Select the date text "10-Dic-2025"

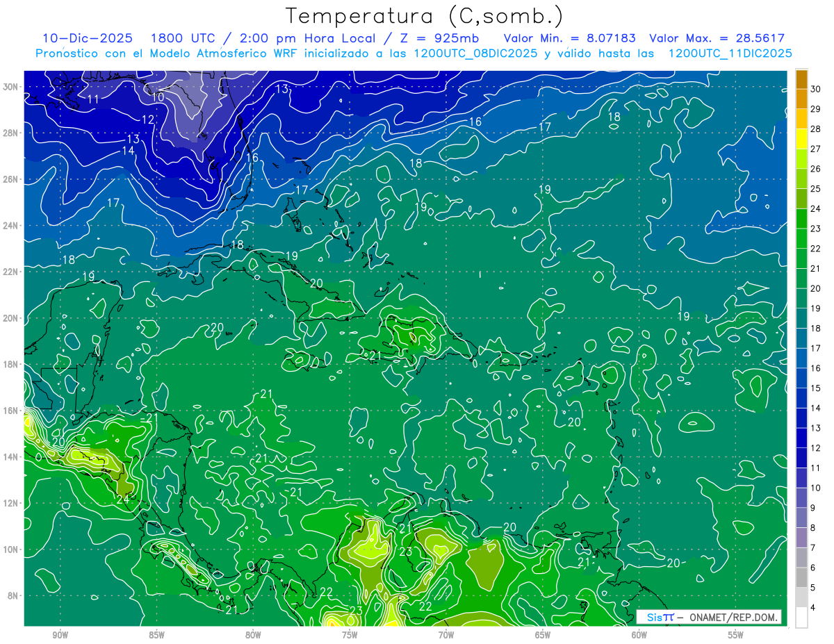pos(88,38)
